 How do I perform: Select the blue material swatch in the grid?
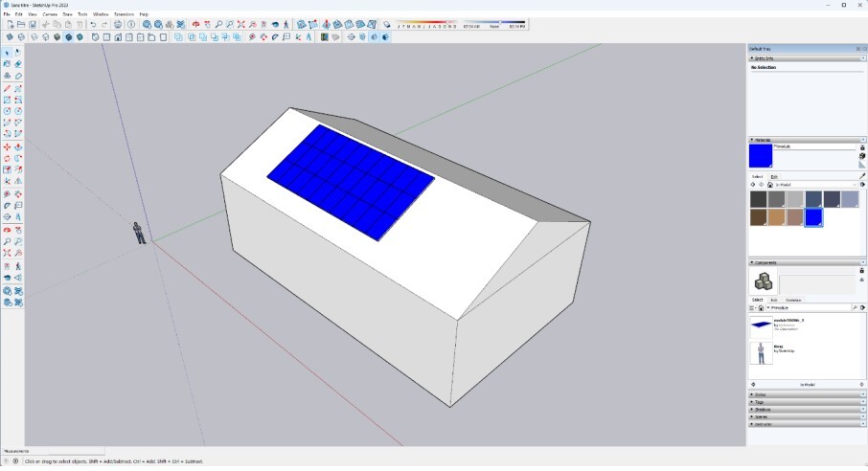(813, 217)
